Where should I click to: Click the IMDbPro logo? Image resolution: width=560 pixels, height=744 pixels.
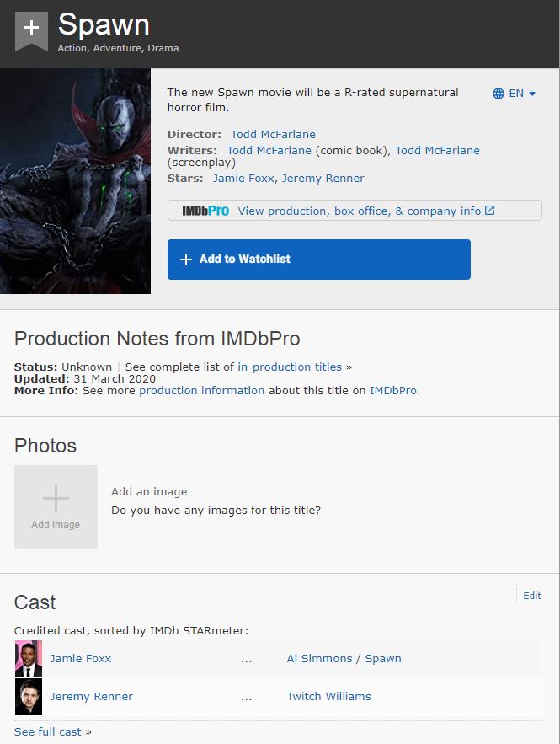point(205,211)
